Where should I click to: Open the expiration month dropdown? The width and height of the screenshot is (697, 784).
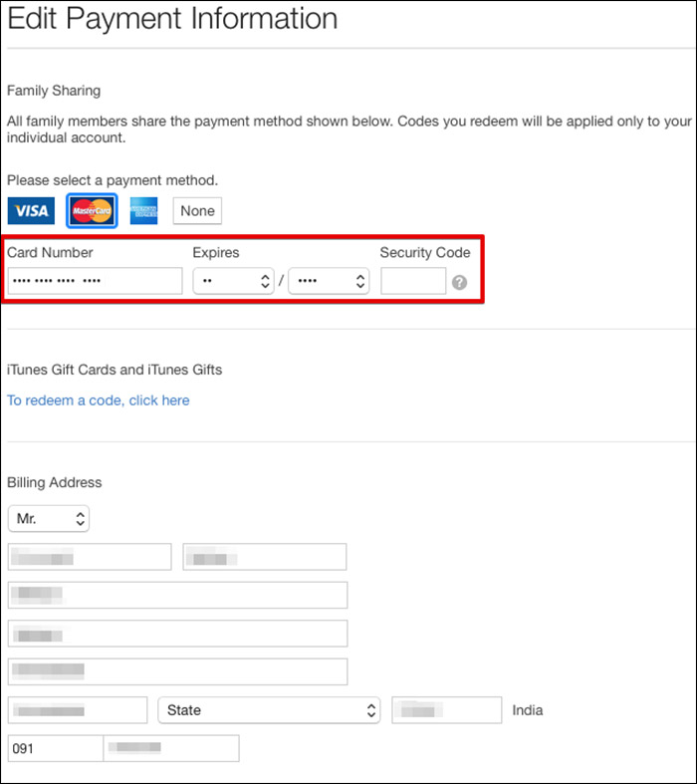[233, 281]
